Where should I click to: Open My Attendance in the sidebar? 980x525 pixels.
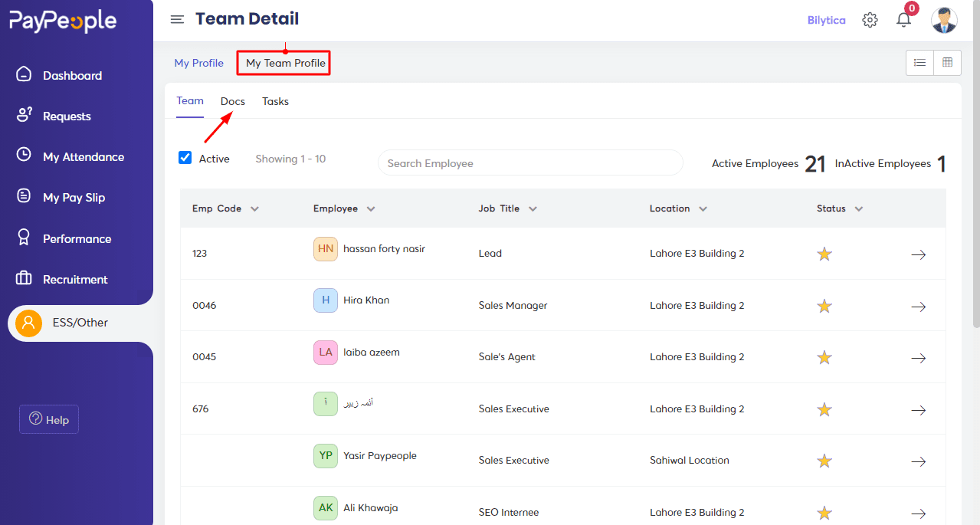(84, 156)
